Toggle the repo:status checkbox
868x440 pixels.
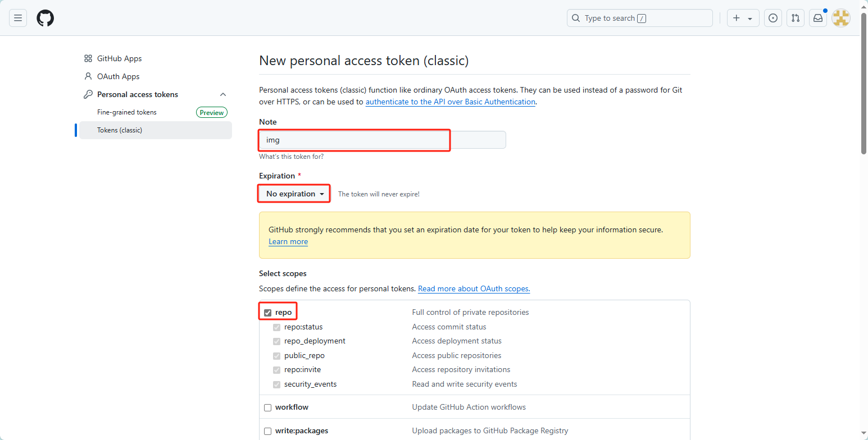276,327
